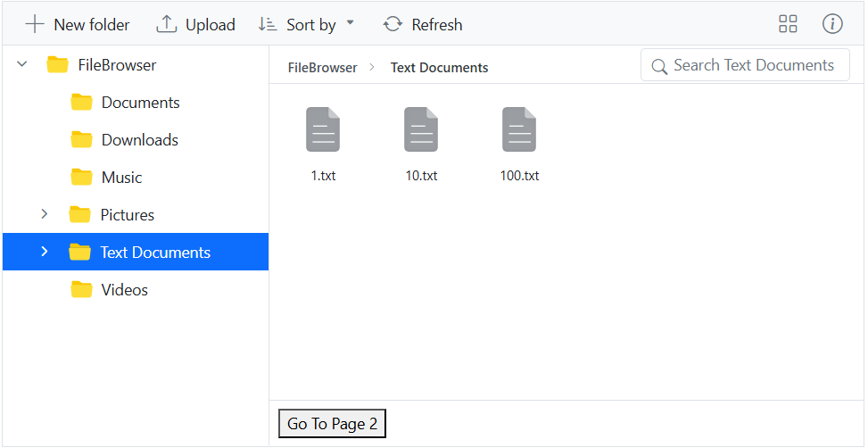Click the Go To Page 2 button

point(332,424)
